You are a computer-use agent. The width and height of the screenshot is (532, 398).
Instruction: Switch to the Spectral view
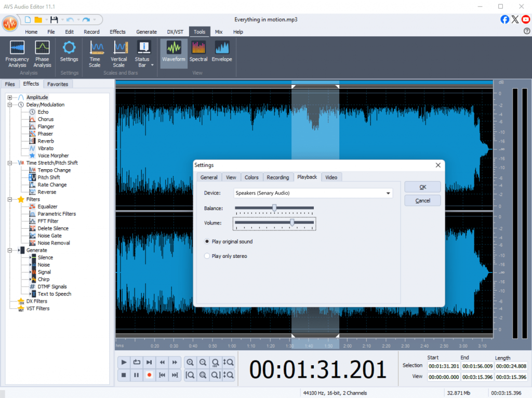click(198, 52)
